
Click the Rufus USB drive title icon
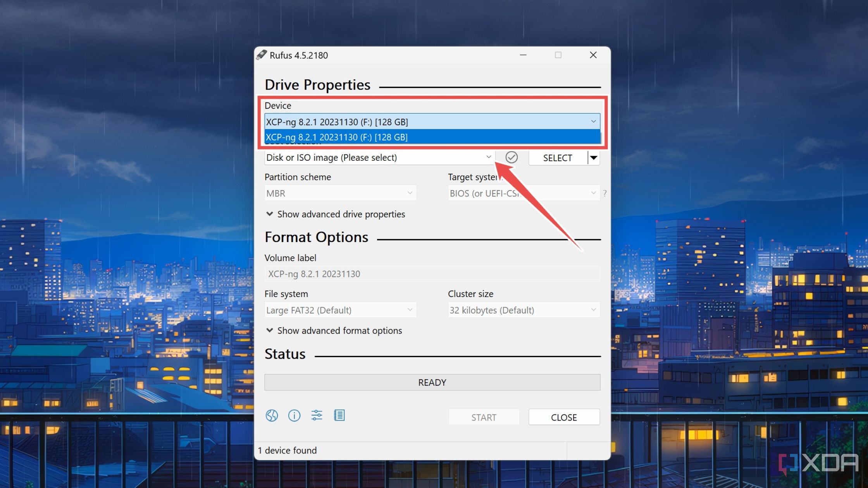262,55
